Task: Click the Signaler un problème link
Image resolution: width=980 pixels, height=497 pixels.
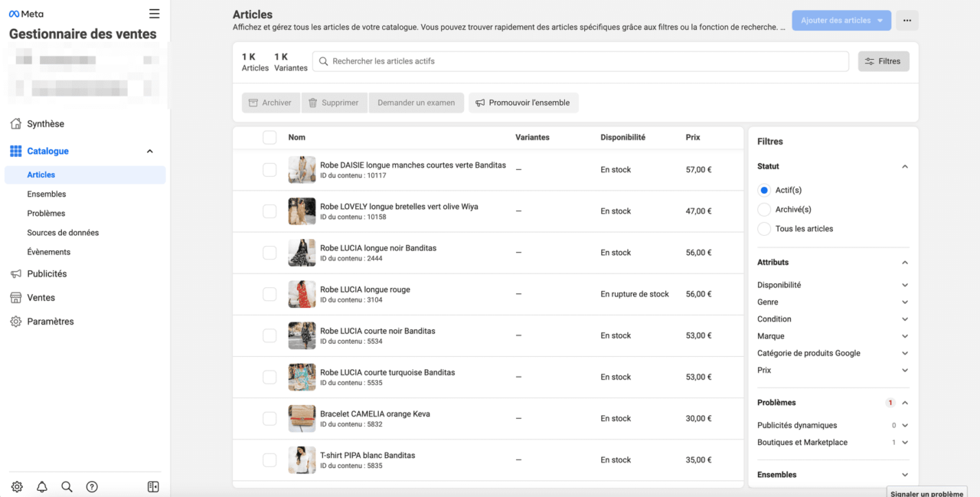Action: [926, 493]
